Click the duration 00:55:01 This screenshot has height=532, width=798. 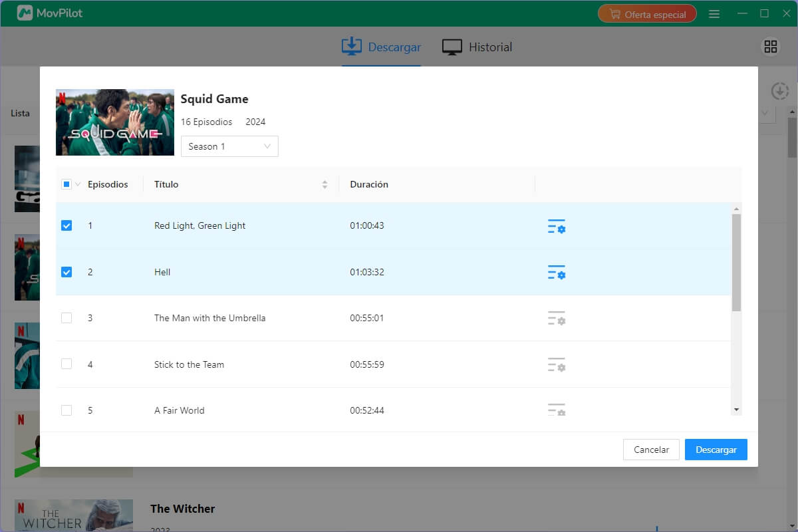pyautogui.click(x=367, y=318)
